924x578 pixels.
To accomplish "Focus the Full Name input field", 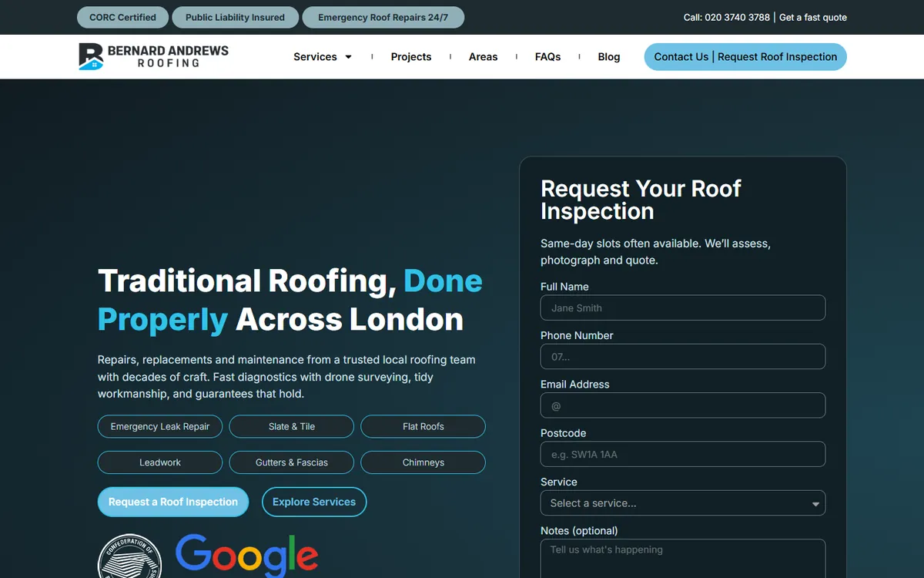I will click(x=683, y=307).
